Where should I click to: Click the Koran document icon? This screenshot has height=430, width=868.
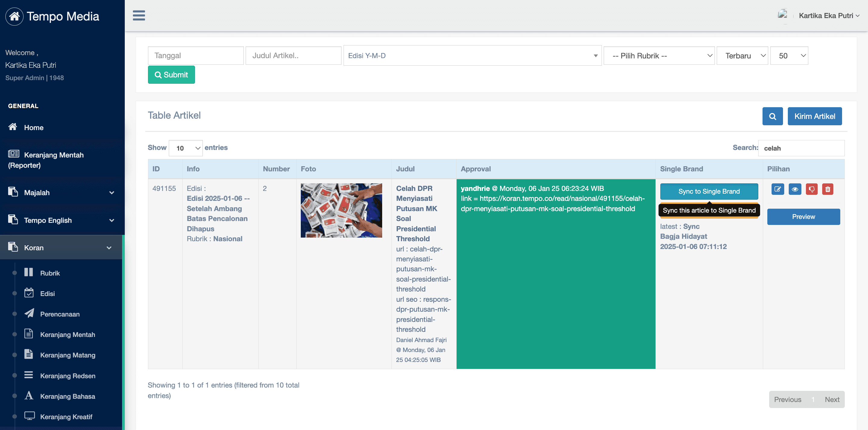[13, 247]
